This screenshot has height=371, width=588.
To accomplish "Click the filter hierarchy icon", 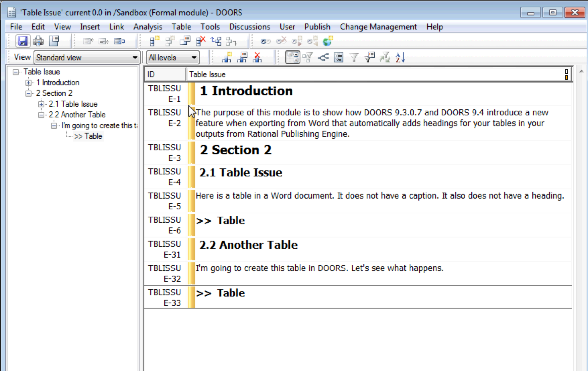I will point(307,57).
